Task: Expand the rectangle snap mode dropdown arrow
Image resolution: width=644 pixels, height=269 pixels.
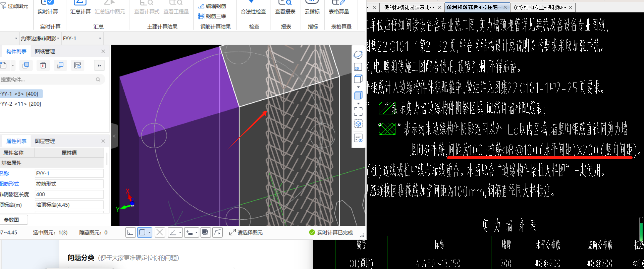Action: tap(150, 232)
